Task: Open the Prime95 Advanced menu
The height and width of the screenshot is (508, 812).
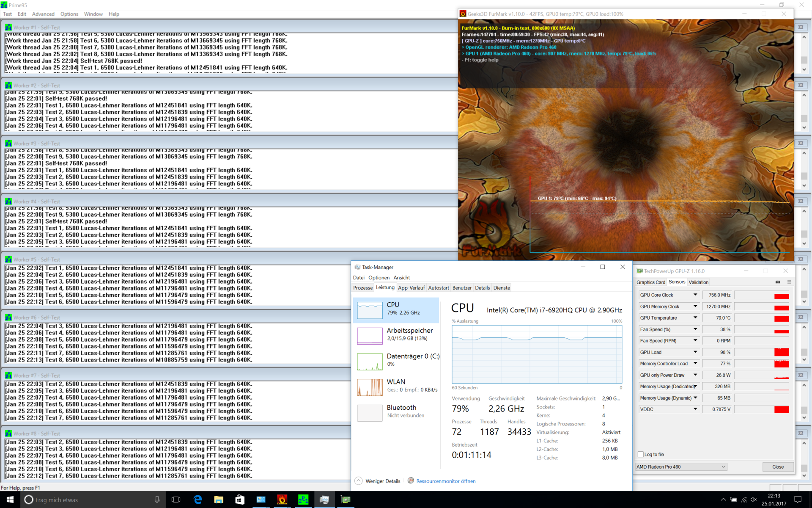Action: [43, 14]
